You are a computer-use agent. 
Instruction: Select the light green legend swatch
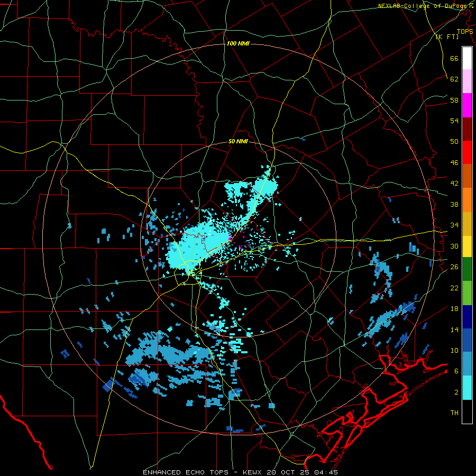[x=467, y=293]
